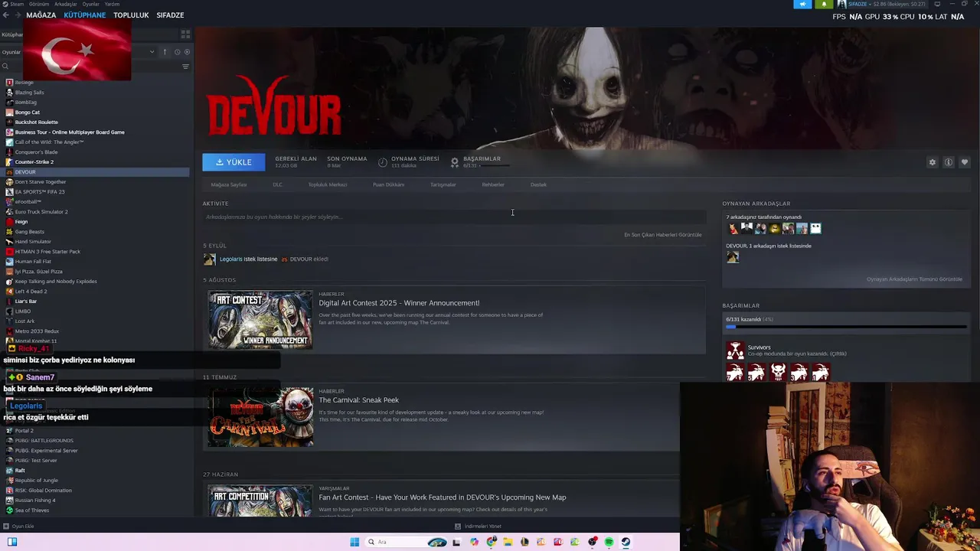The height and width of the screenshot is (551, 980).
Task: Click the achievements trophy icon
Action: (455, 162)
